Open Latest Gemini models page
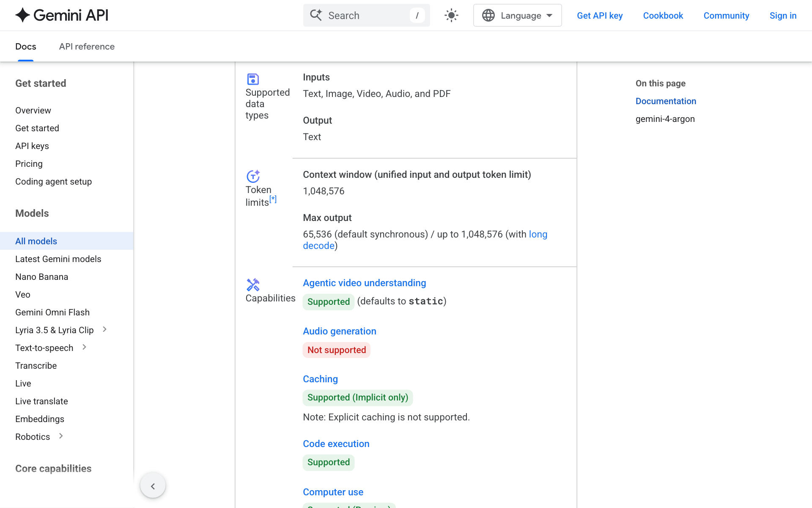Image resolution: width=812 pixels, height=508 pixels. point(58,259)
